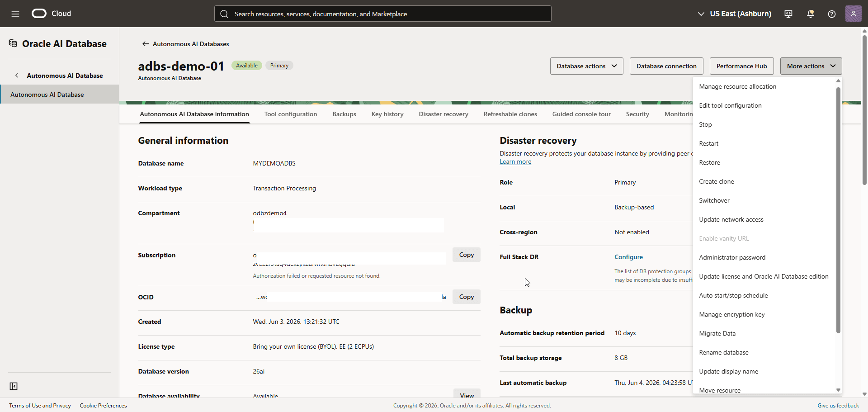Click Give us feedback link
The image size is (868, 412).
click(x=838, y=406)
